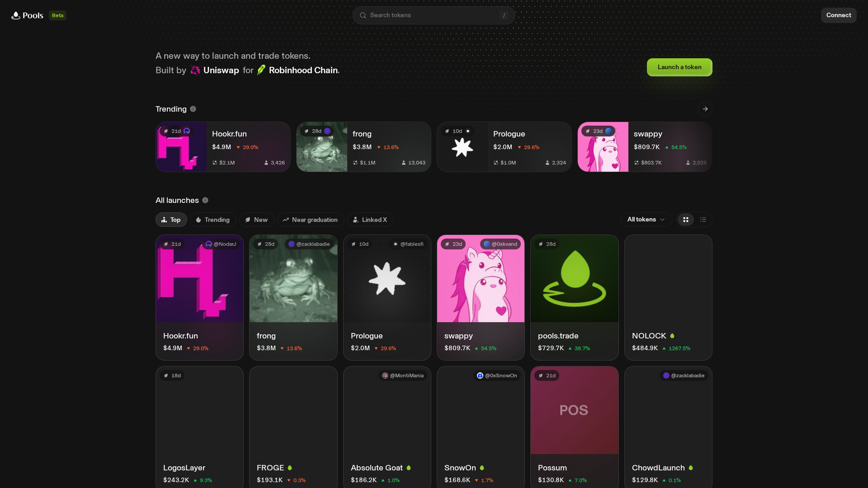Click the 18d age badge on LogosLayer card
Image resolution: width=868 pixels, height=488 pixels.
tap(172, 375)
